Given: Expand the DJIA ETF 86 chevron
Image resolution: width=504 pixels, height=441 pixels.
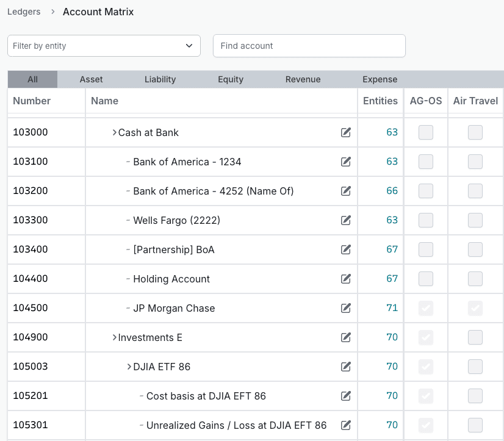Looking at the screenshot, I should pyautogui.click(x=129, y=367).
